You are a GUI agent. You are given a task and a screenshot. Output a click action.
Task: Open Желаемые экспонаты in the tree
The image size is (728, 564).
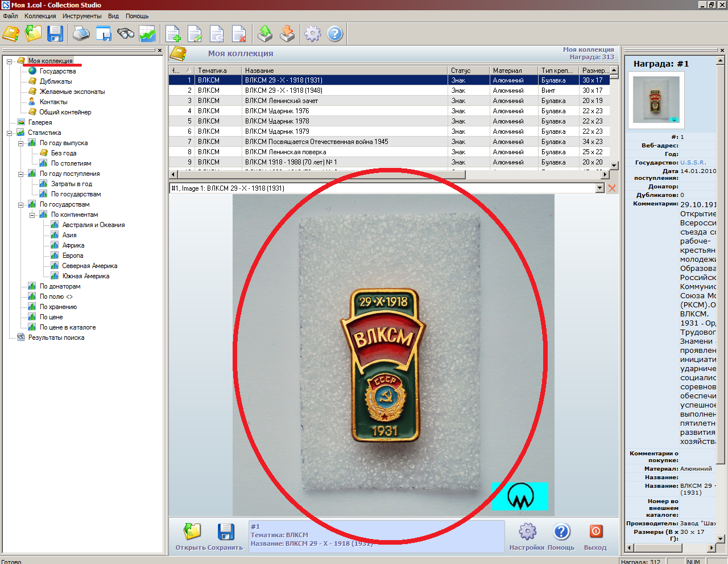pos(72,92)
